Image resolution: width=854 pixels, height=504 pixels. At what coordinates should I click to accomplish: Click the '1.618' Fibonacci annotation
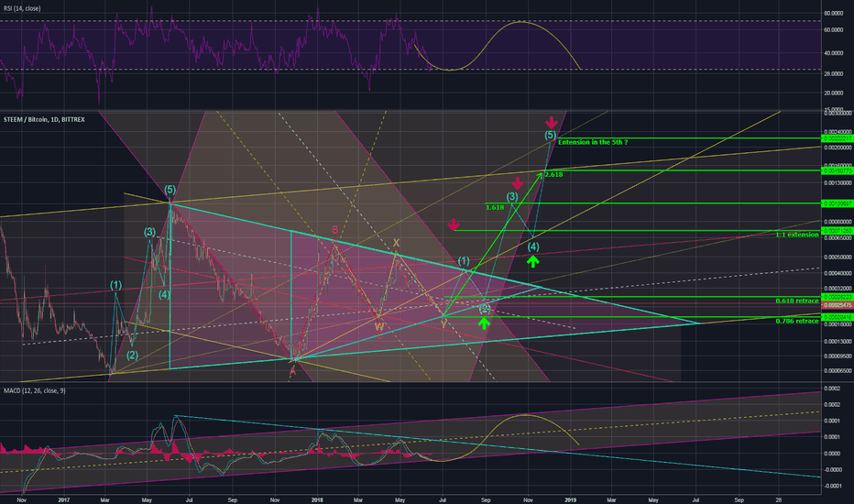[x=495, y=208]
